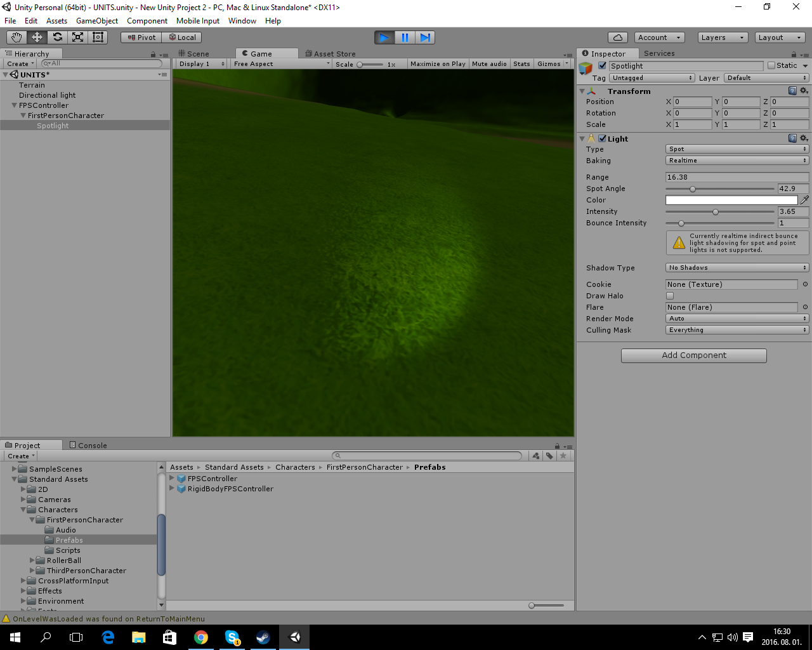The height and width of the screenshot is (650, 812).
Task: Open Flare object picker
Action: tap(805, 307)
